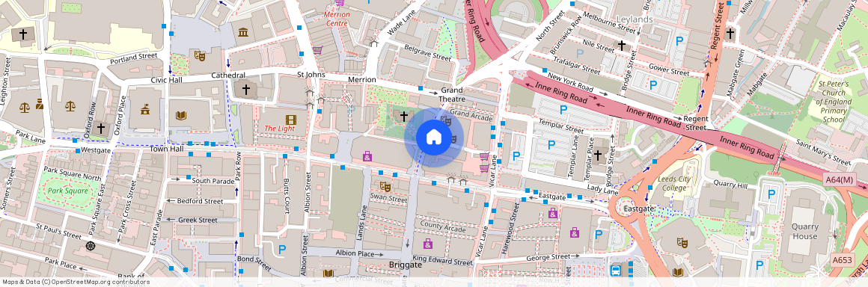Click the A64(M) road shield
Image resolution: width=868 pixels, height=287 pixels.
pos(840,179)
